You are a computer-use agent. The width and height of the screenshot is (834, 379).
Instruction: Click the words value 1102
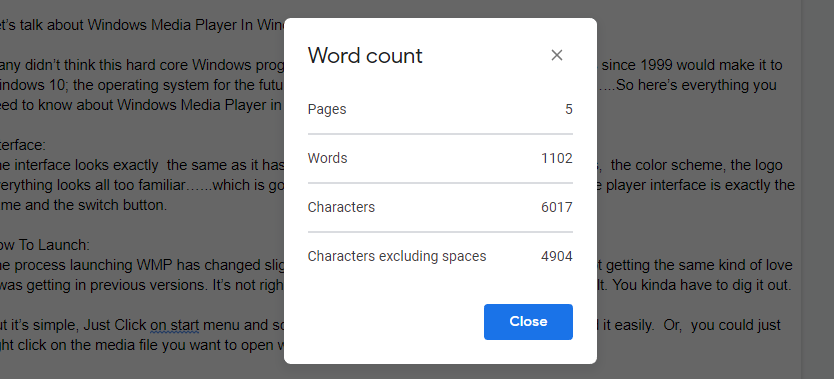[x=556, y=158]
